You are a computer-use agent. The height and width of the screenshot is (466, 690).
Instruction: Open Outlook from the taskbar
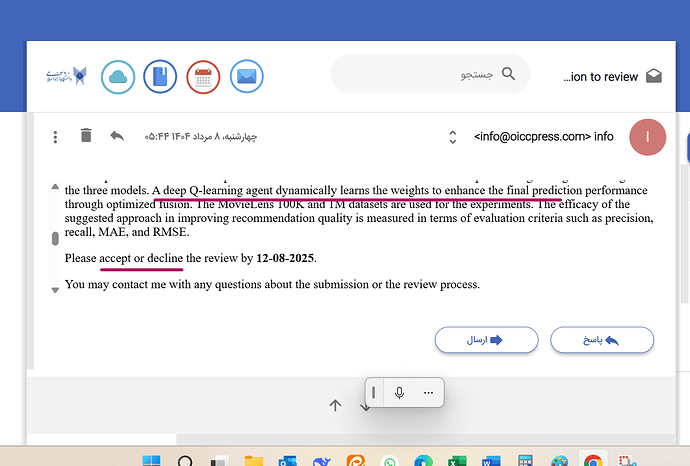tap(288, 461)
